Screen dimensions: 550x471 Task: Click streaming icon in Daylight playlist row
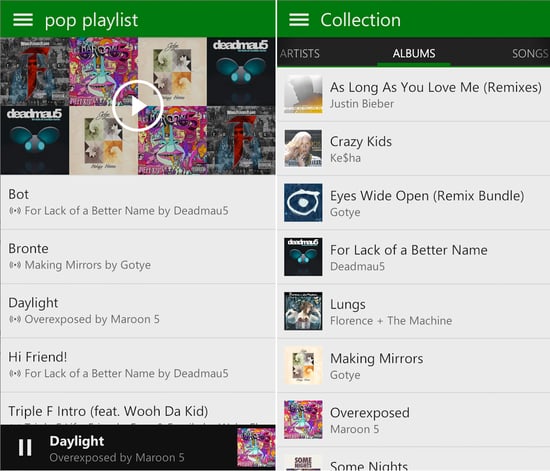pos(15,319)
